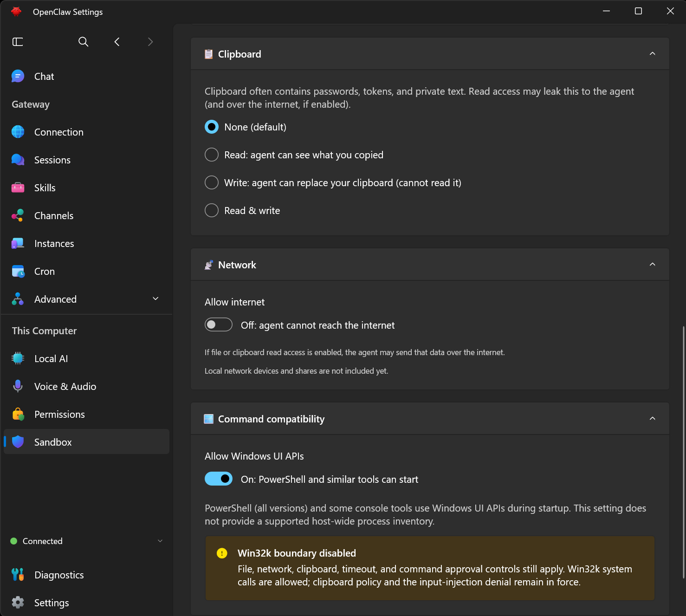Go to the Permissions page label
Screen dimensions: 686x616
coord(59,415)
